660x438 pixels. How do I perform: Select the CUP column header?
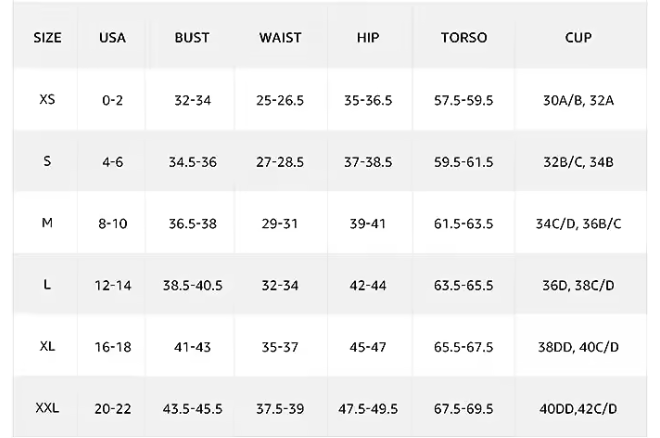click(578, 38)
